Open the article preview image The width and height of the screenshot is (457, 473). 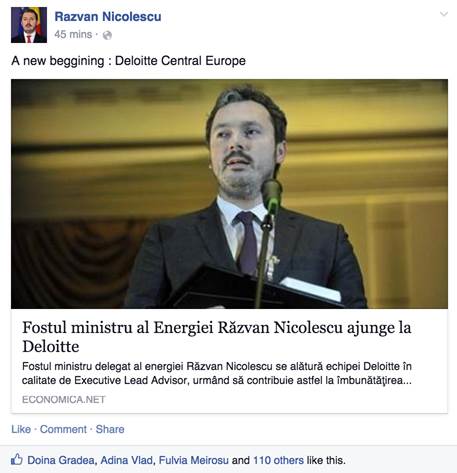point(229,194)
